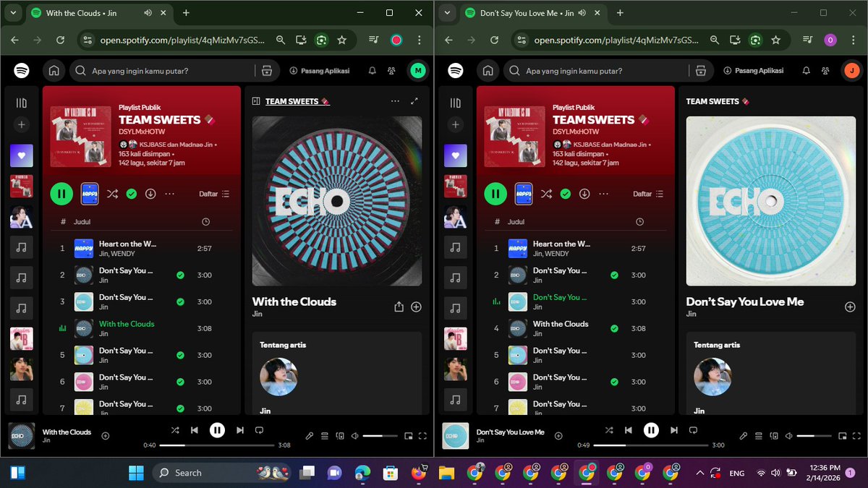868x488 pixels.
Task: Toggle saved checkmark on track 6 in right window
Action: coord(614,382)
